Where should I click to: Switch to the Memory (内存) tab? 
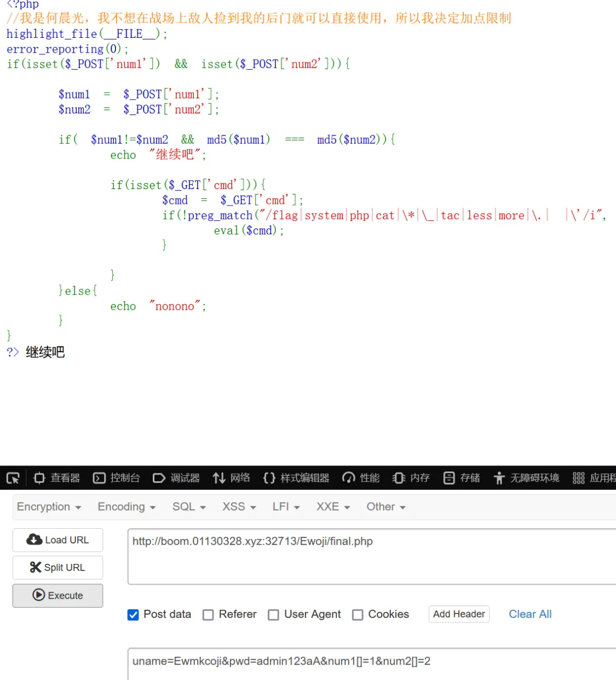tap(411, 478)
